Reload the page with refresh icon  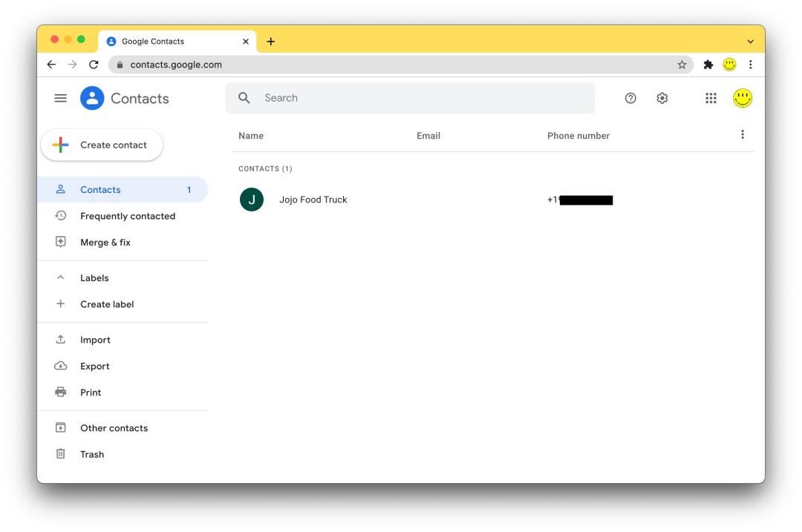pyautogui.click(x=94, y=65)
